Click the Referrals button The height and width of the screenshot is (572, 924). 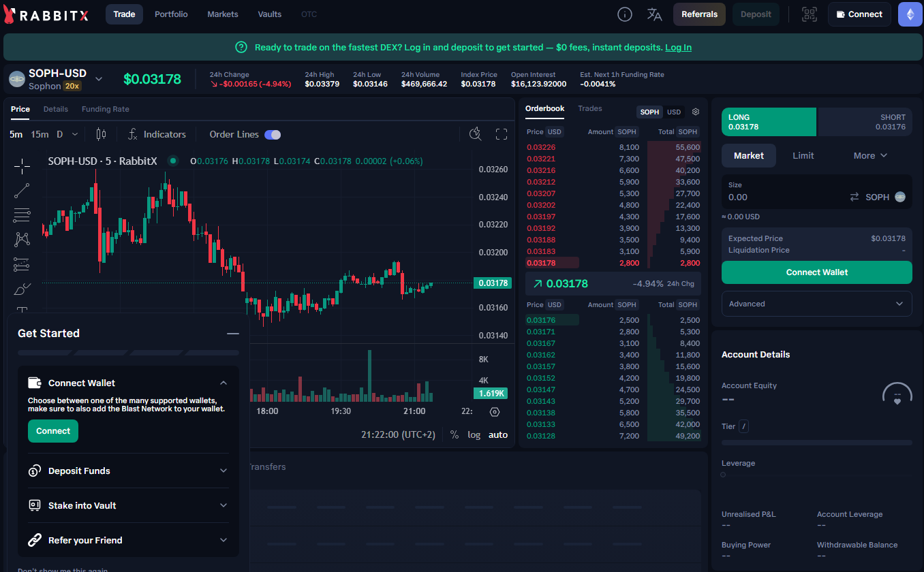coord(699,14)
